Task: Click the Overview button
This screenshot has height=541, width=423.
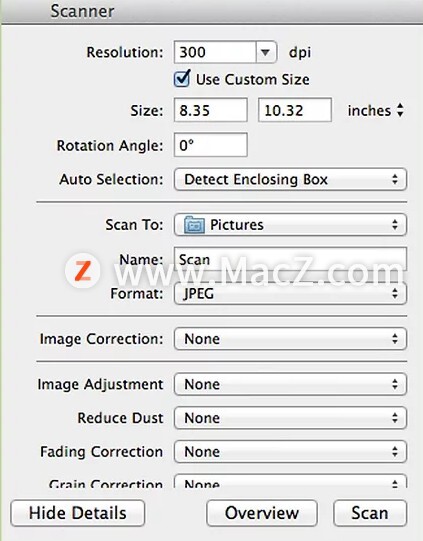Action: click(x=262, y=513)
